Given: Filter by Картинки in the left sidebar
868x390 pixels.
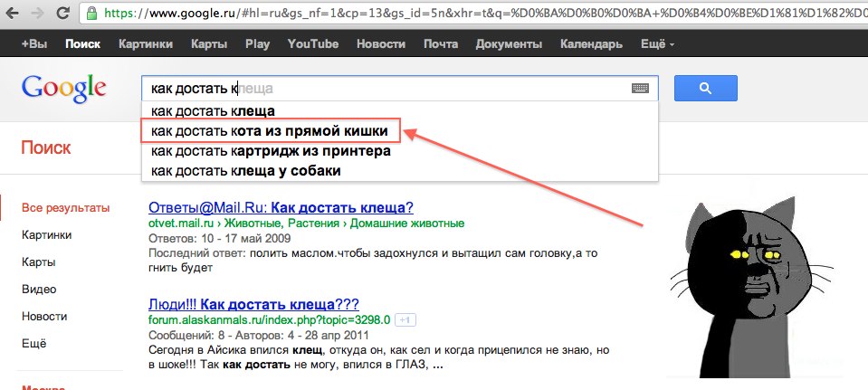Looking at the screenshot, I should (46, 235).
